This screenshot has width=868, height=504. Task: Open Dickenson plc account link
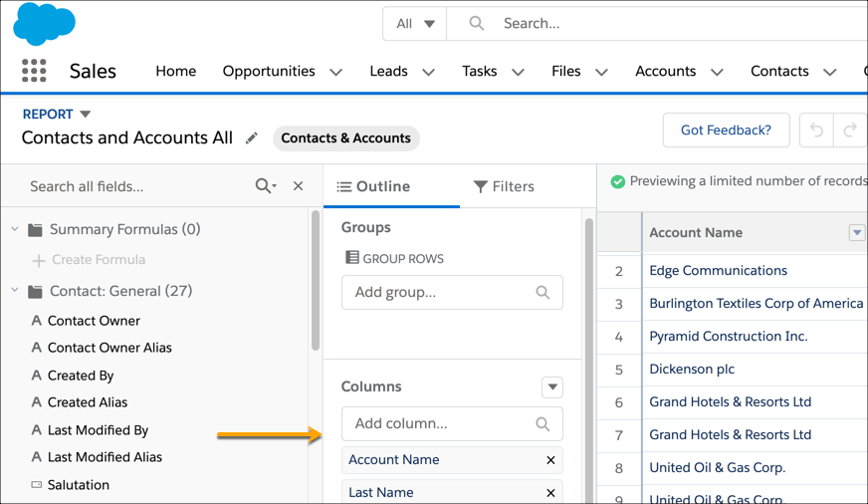coord(692,370)
